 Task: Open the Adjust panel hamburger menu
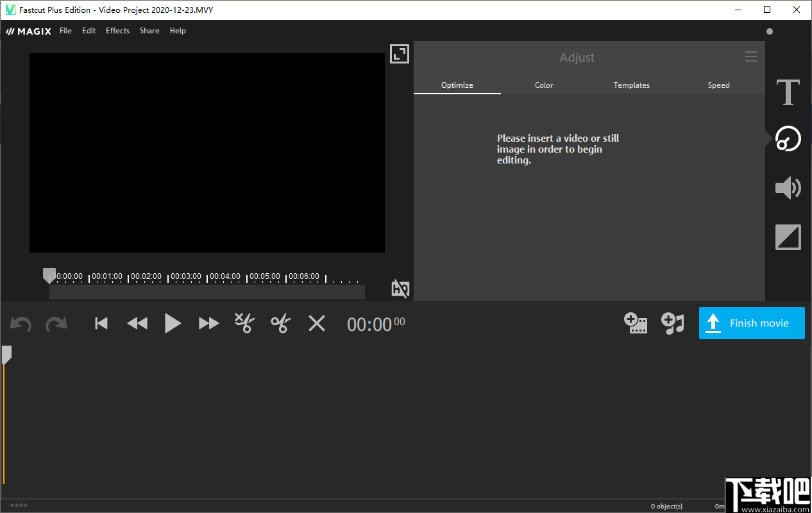click(750, 56)
